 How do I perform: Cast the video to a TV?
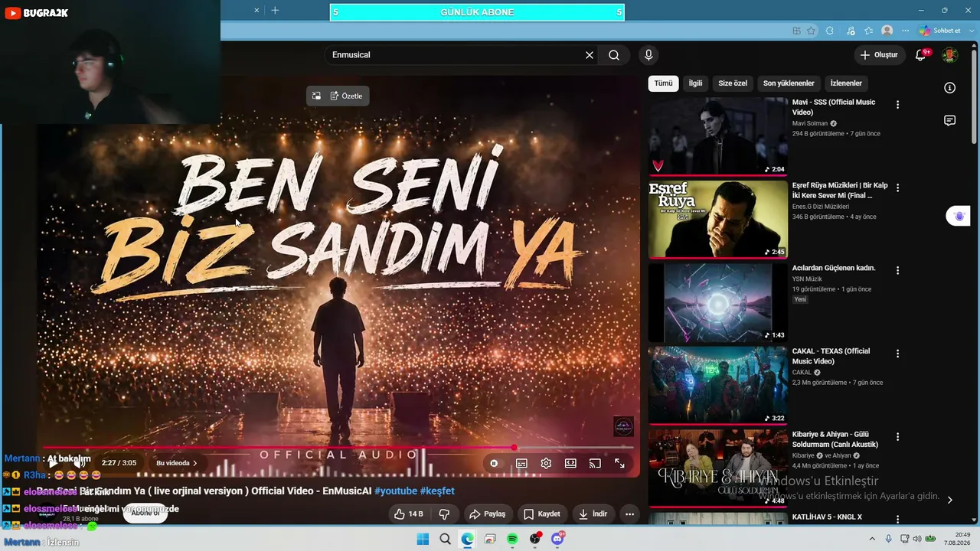(x=595, y=463)
